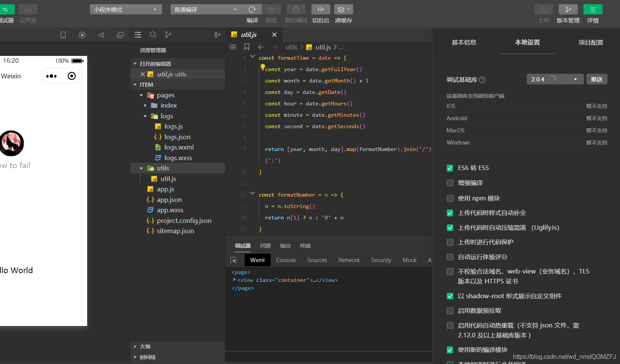Screen dimensions: 620x364
Task: Click the simulator record circle icon
Action: pyautogui.click(x=82, y=35)
